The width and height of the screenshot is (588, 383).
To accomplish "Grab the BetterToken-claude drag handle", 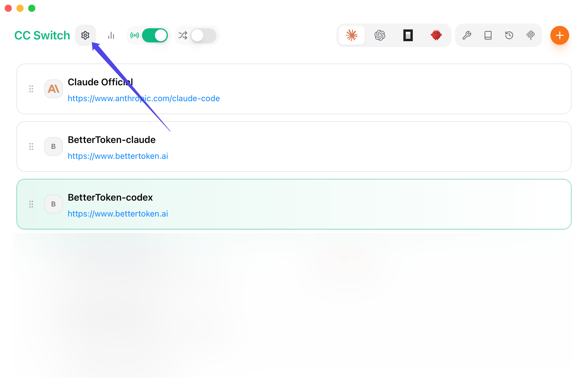I will click(x=31, y=146).
